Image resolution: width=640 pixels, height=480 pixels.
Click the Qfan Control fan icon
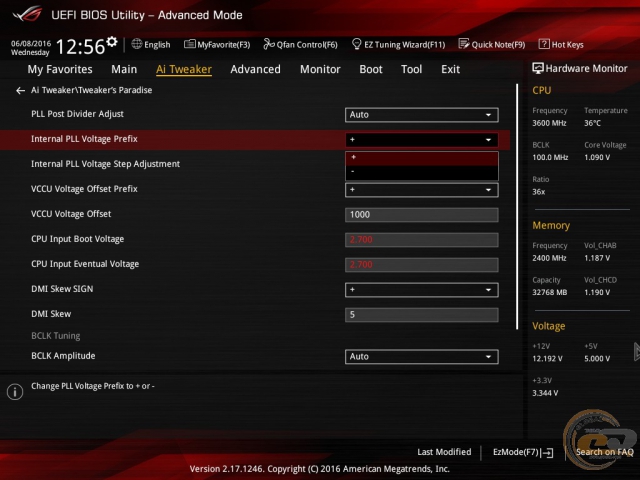click(x=269, y=44)
